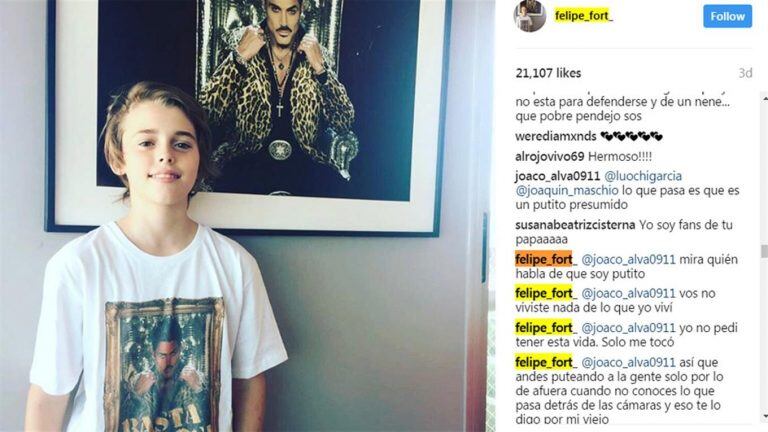Open felipe_fort_ profile avatar picture

coord(529,16)
